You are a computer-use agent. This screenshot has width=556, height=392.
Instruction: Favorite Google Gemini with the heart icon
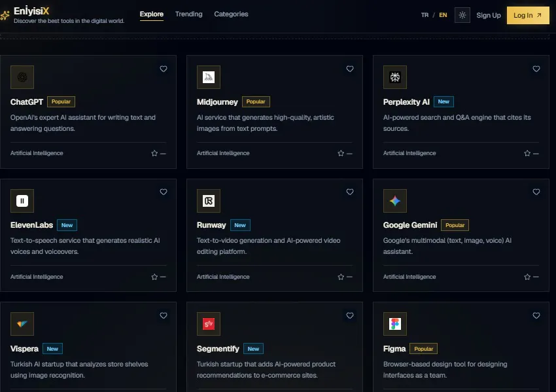coord(536,192)
